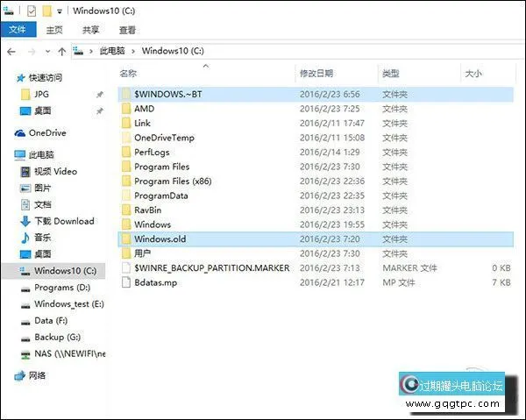Viewport: 526px width, 420px height.
Task: Select the OneDriveTemp folder icon
Action: pos(126,138)
